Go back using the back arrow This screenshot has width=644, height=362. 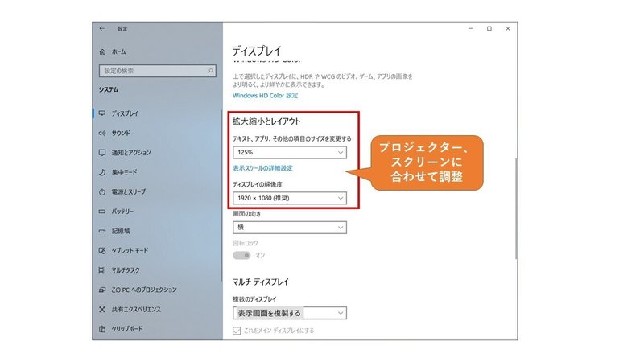point(102,28)
